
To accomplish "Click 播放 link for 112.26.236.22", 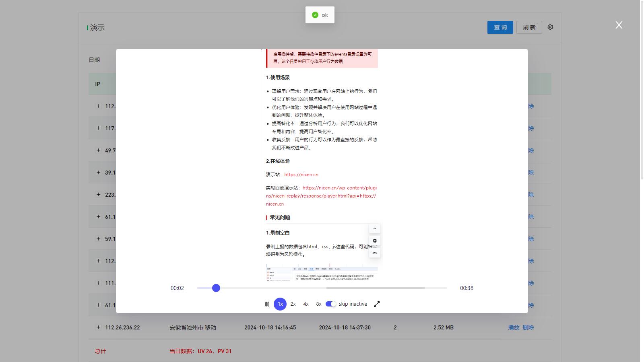I will (x=514, y=327).
